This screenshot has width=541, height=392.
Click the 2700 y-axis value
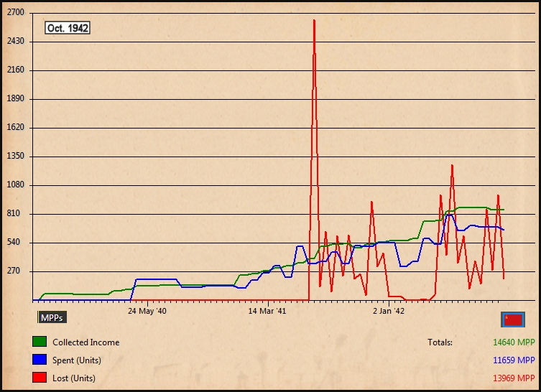tap(15, 13)
